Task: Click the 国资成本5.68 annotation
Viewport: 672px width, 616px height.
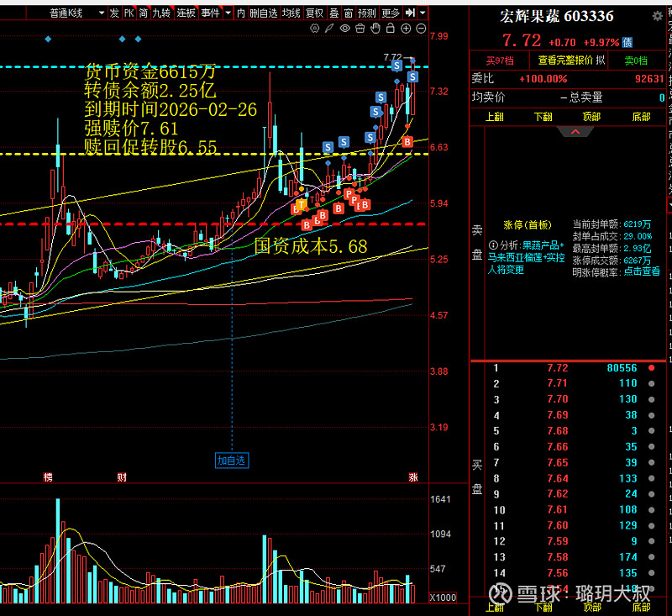Action: 311,246
